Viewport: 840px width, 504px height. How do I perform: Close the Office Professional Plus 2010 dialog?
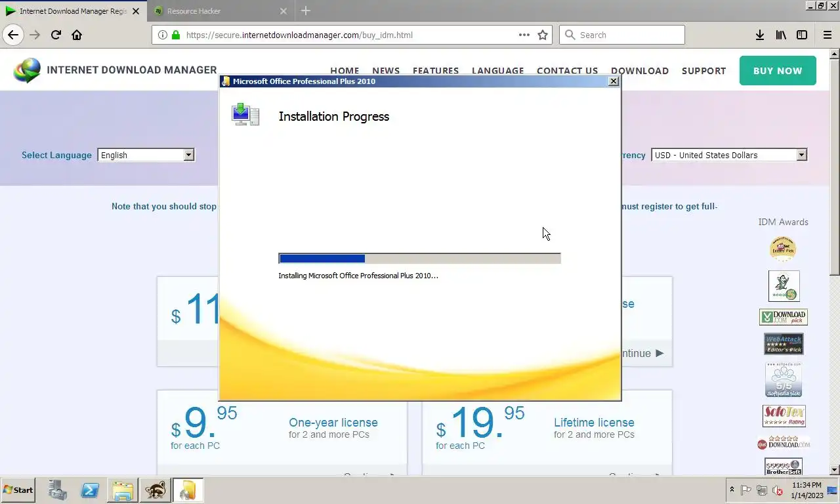tap(614, 81)
